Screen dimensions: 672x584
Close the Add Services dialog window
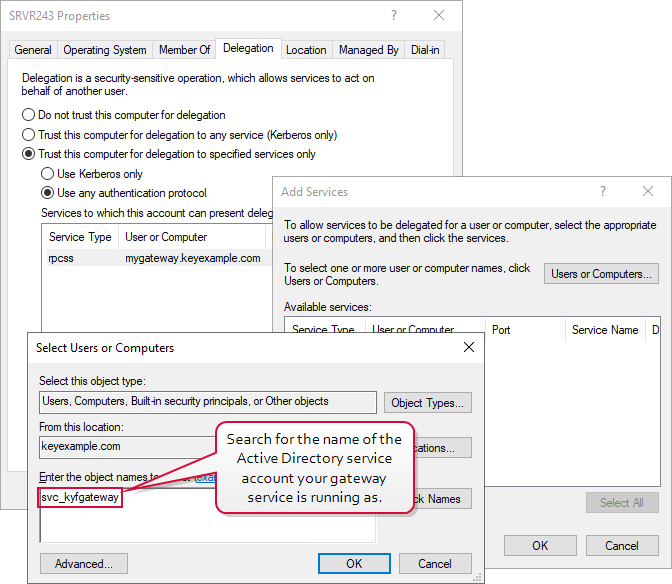click(x=649, y=191)
